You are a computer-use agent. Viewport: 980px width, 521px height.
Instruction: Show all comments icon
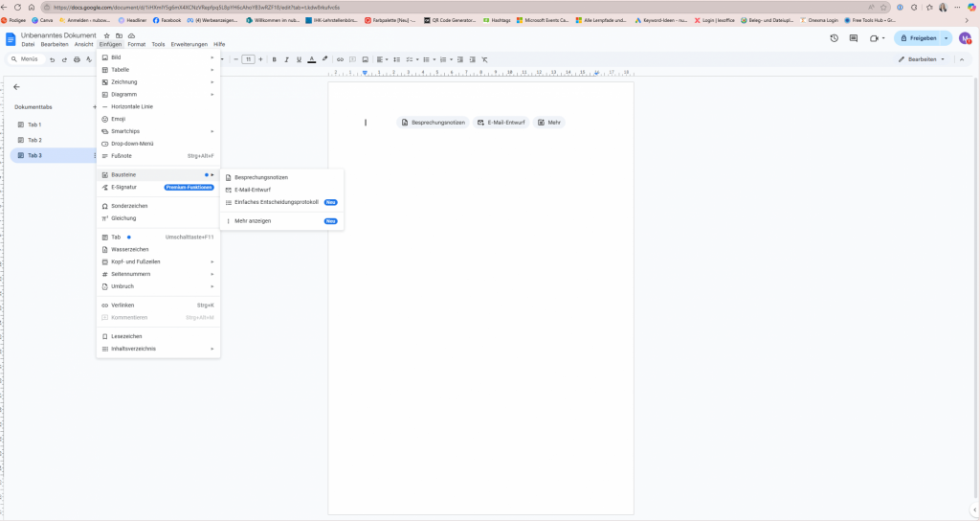853,38
